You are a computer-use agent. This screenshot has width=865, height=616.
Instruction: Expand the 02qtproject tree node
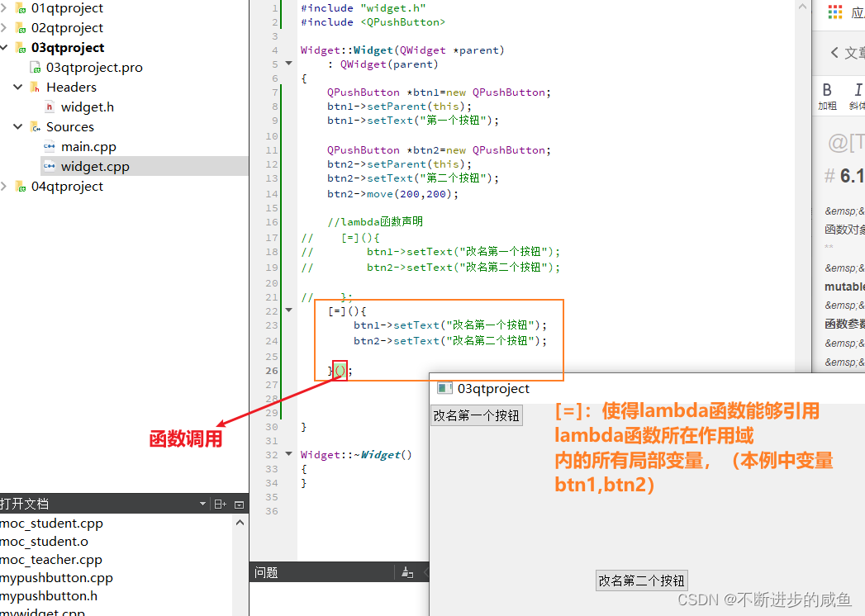[x=4, y=27]
